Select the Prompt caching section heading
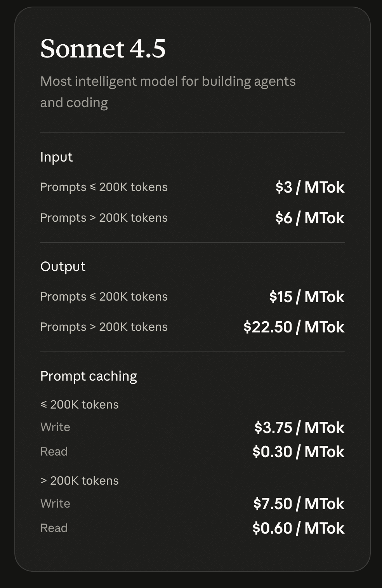Image resolution: width=382 pixels, height=588 pixels. coord(89,376)
